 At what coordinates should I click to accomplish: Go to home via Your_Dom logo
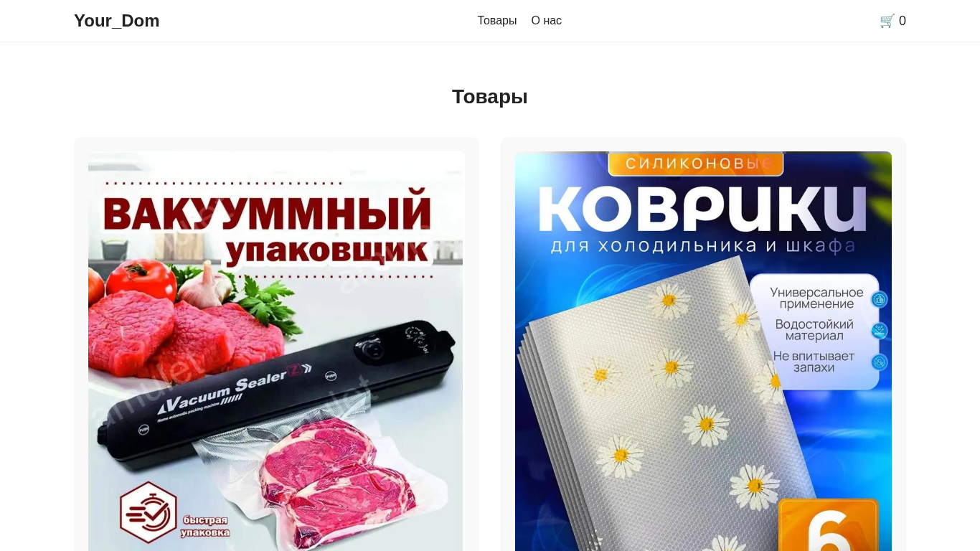[117, 21]
